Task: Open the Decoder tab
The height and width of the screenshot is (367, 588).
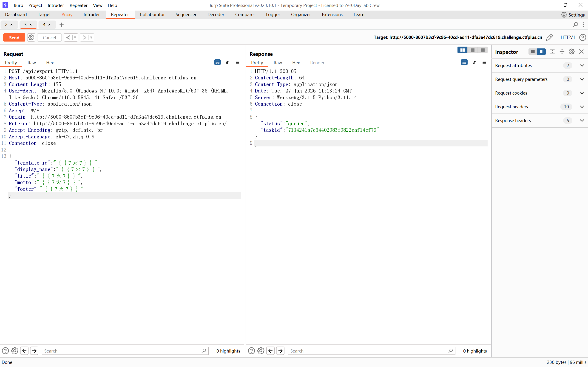Action: click(216, 14)
